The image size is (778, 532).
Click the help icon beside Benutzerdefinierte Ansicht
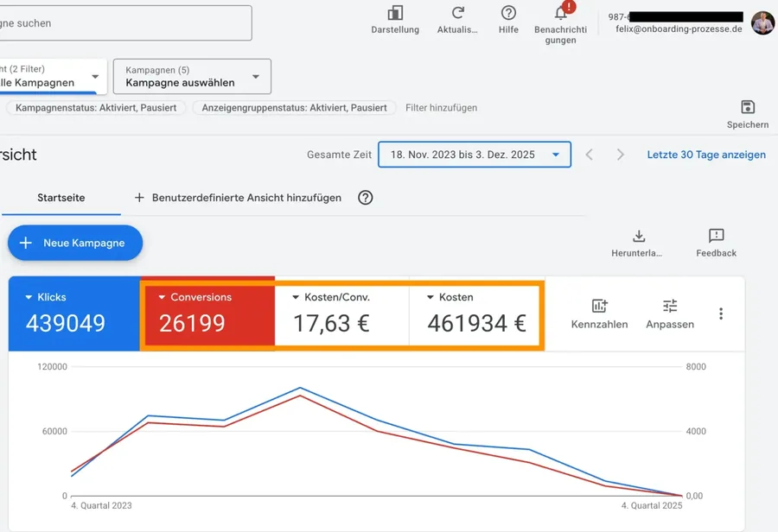pyautogui.click(x=365, y=198)
